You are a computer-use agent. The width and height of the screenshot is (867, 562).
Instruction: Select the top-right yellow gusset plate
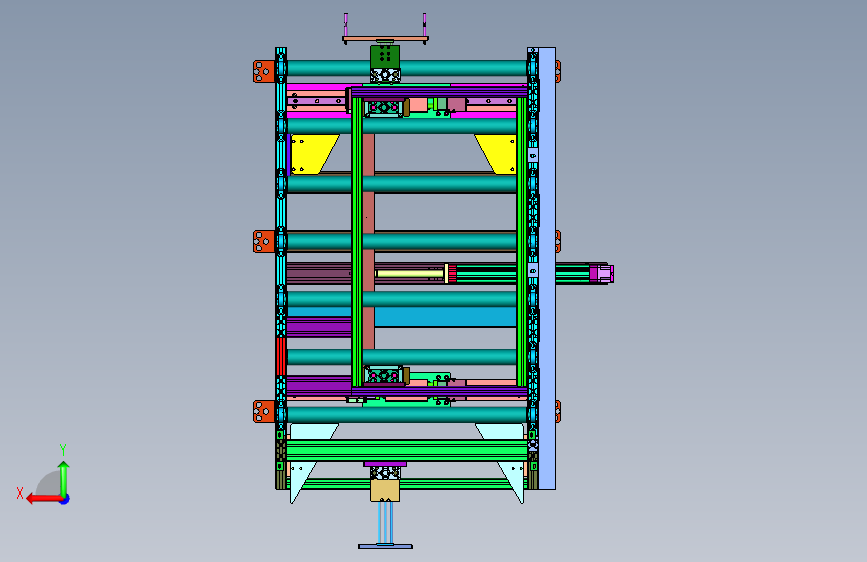click(497, 154)
